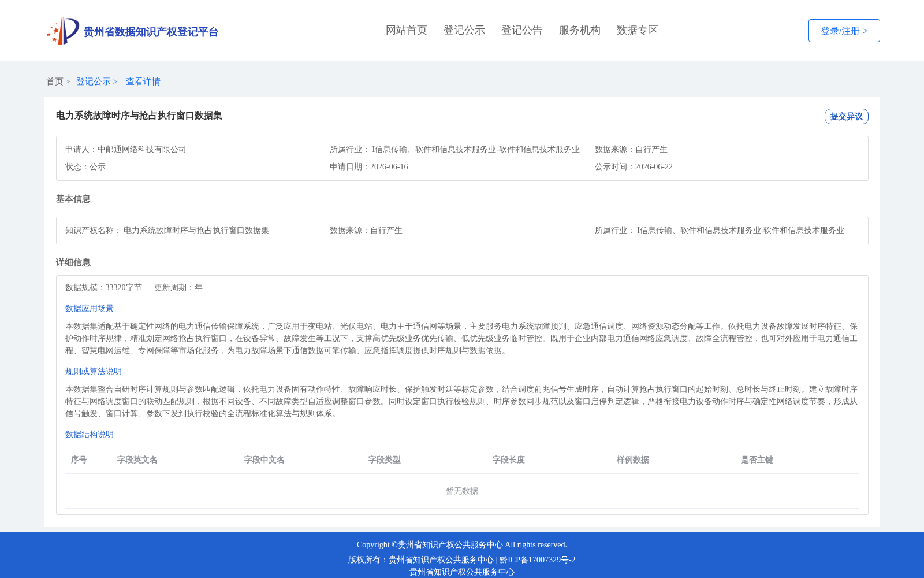Select the page title 电力系统故障时序与抢占执行窗口数据集
Screen dimensions: 924x578
139,116
